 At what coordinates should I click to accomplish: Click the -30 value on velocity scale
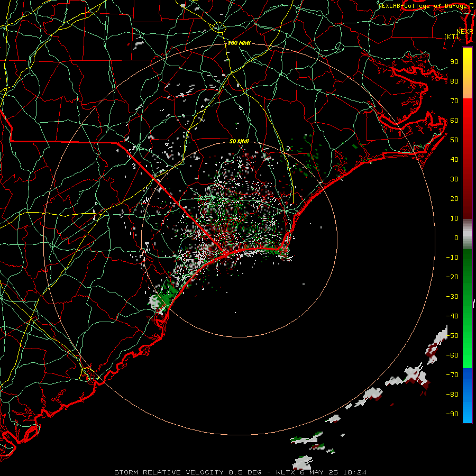[x=452, y=297]
